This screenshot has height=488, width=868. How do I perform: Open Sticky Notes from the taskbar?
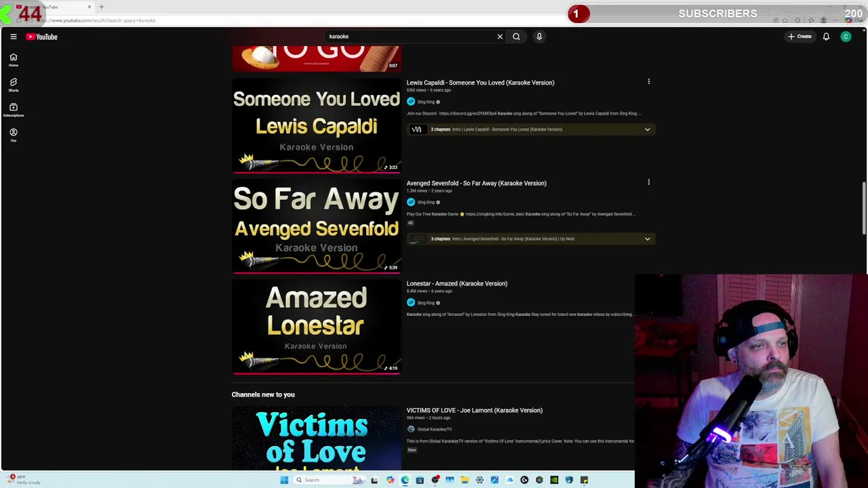tap(584, 480)
